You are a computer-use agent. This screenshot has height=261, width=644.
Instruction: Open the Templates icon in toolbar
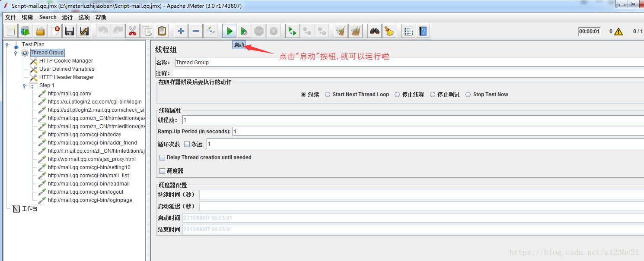click(x=26, y=31)
